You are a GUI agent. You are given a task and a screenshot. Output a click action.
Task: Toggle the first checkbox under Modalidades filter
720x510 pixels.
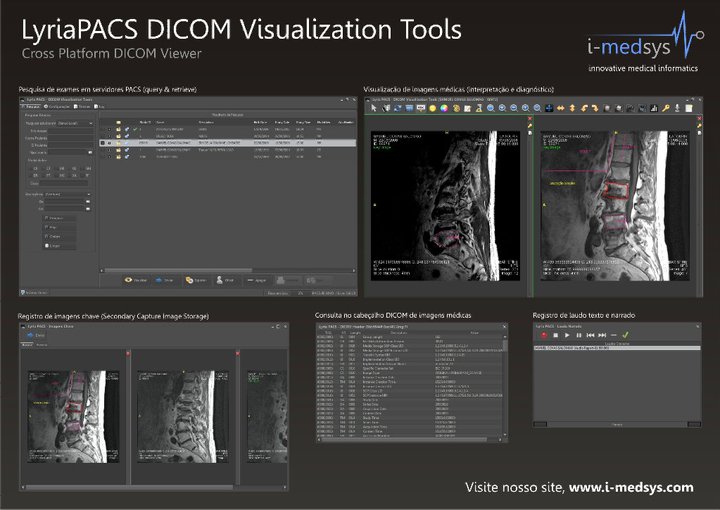(x=44, y=217)
